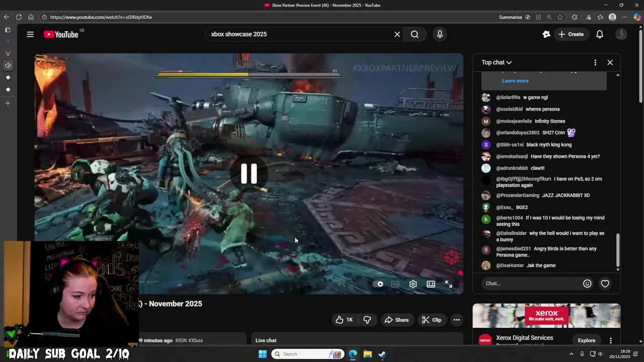Expand the Top chat dropdown
Image resolution: width=644 pixels, height=362 pixels.
(497, 62)
